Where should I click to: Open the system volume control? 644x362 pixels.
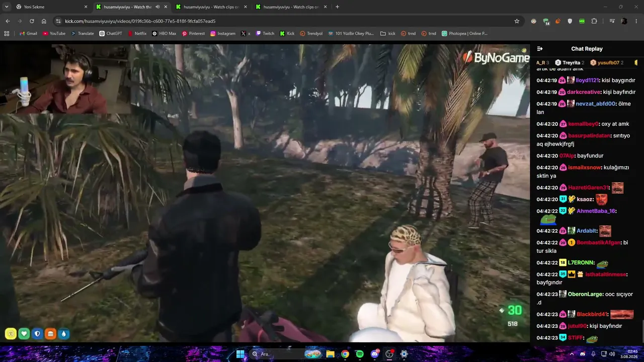(612, 354)
